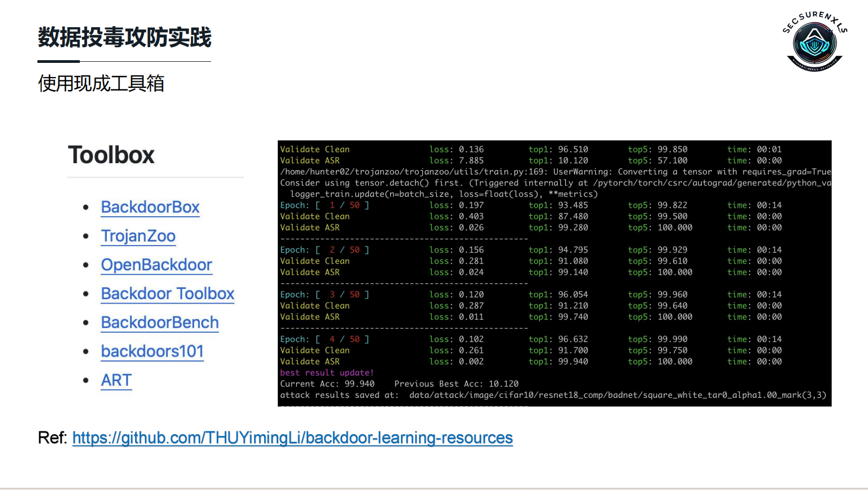
Task: Click 'Previous Best Acc: 10.120' text
Action: [x=456, y=384]
